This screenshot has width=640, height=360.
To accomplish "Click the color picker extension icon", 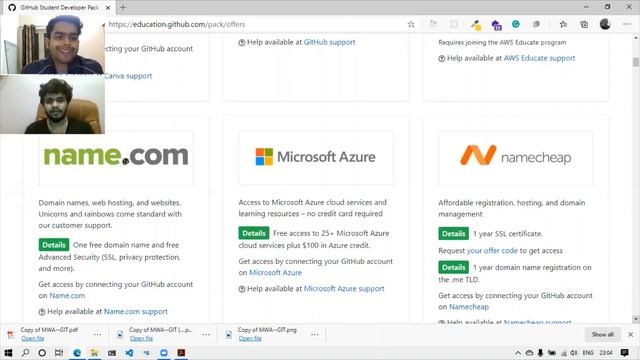I will point(476,25).
